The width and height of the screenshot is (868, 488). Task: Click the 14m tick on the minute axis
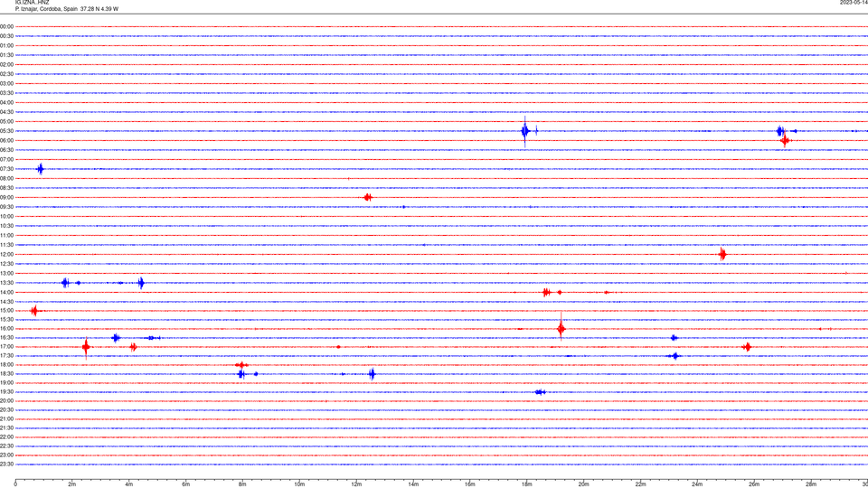413,484
